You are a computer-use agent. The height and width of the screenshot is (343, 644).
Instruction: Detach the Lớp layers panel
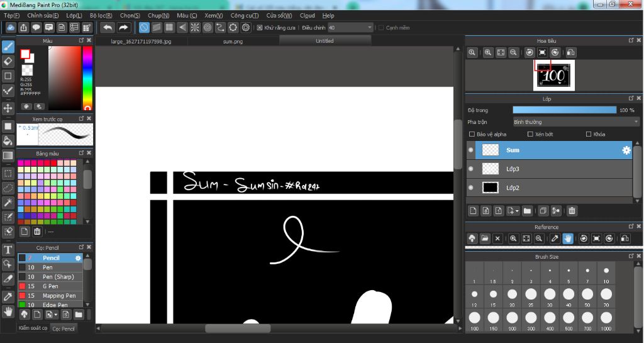(x=631, y=98)
